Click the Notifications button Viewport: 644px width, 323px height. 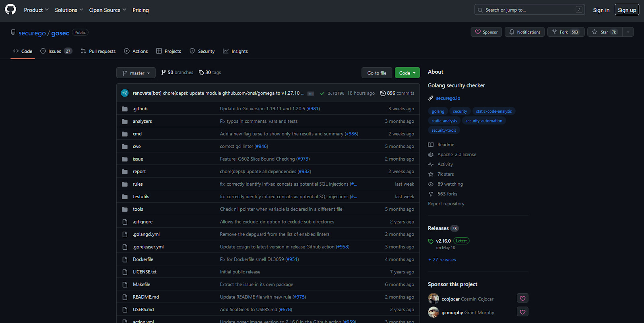pos(525,32)
